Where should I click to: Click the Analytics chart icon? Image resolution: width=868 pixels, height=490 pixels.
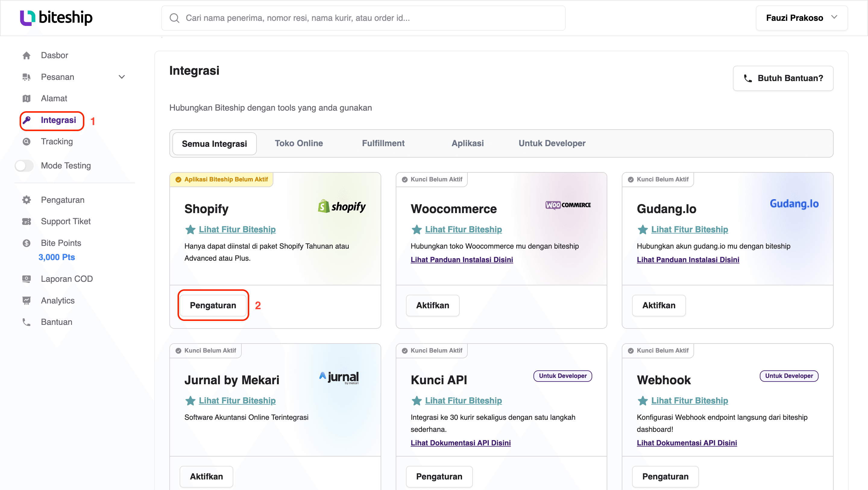pos(27,300)
